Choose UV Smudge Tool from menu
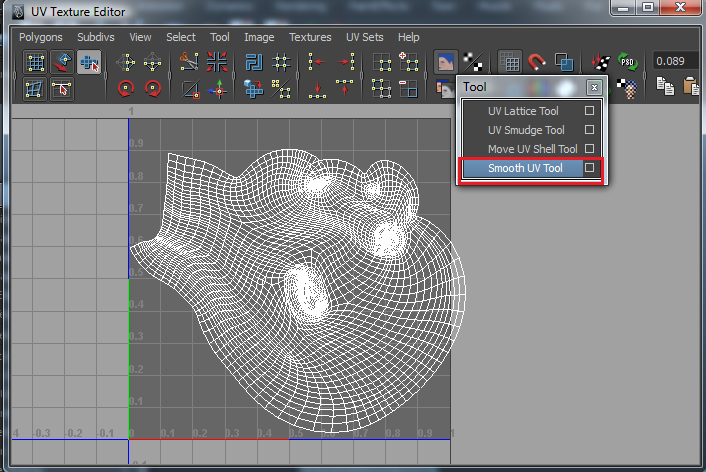Viewport: 706px width, 472px height. pyautogui.click(x=526, y=130)
